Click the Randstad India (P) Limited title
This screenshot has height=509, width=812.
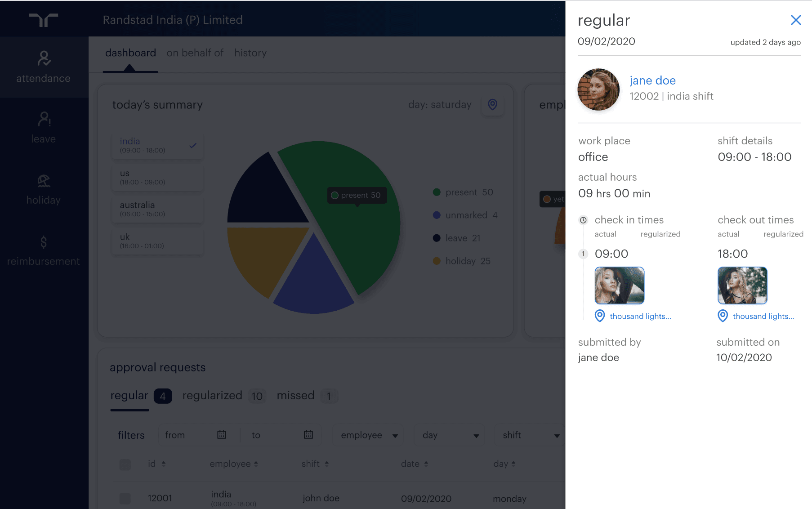pyautogui.click(x=173, y=20)
